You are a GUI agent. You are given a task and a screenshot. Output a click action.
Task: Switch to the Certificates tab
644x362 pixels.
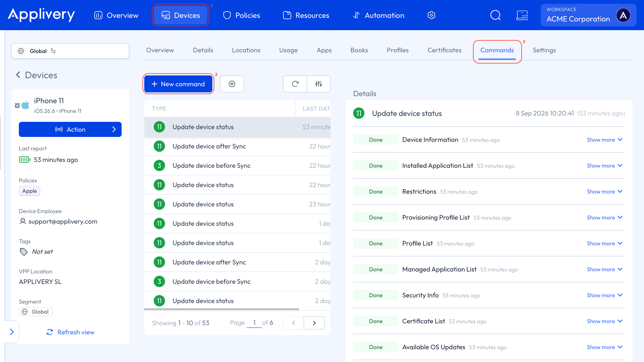[x=444, y=50]
